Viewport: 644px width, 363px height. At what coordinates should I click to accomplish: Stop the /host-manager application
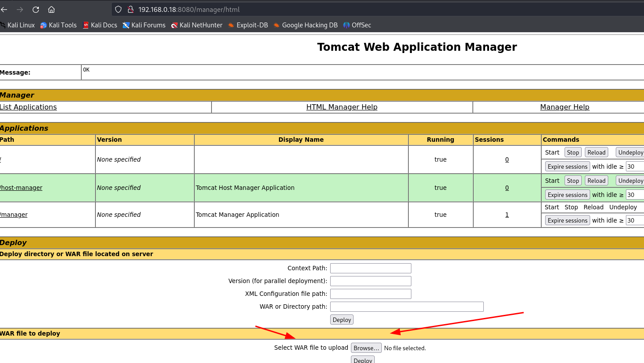tap(573, 181)
